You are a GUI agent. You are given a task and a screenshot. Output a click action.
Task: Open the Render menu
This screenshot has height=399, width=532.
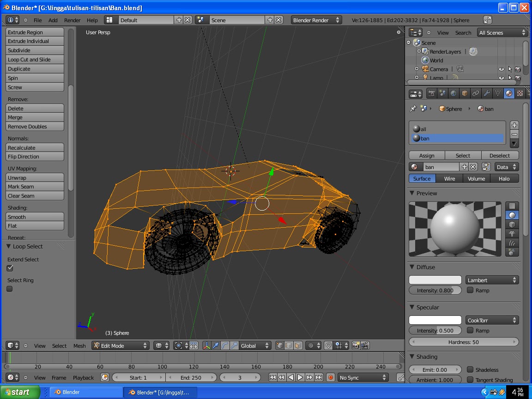click(x=72, y=20)
